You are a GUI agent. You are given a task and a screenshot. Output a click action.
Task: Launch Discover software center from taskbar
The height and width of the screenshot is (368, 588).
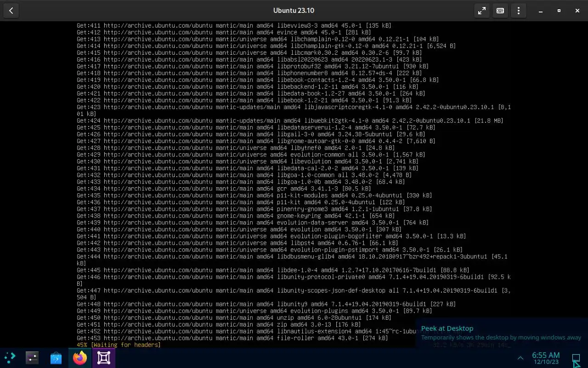(x=56, y=357)
